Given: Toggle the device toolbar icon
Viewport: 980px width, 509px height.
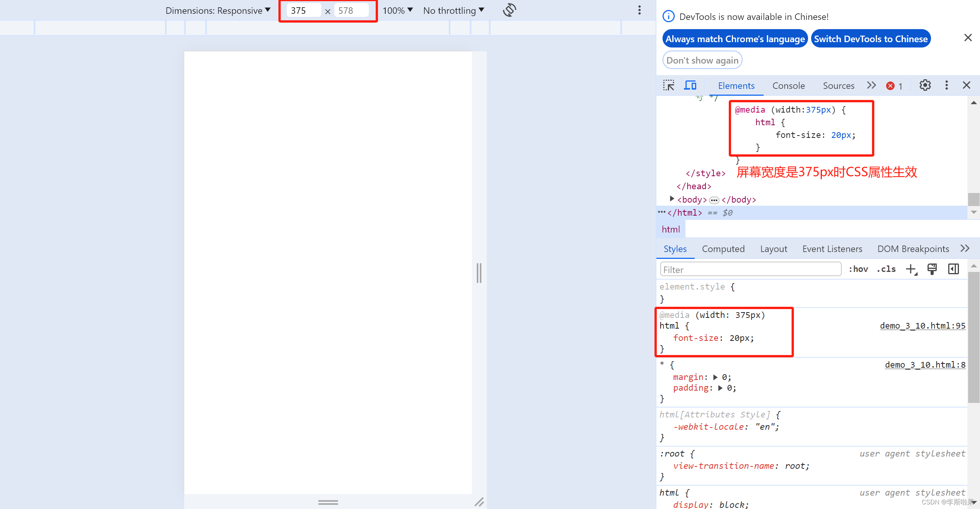Looking at the screenshot, I should tap(690, 85).
